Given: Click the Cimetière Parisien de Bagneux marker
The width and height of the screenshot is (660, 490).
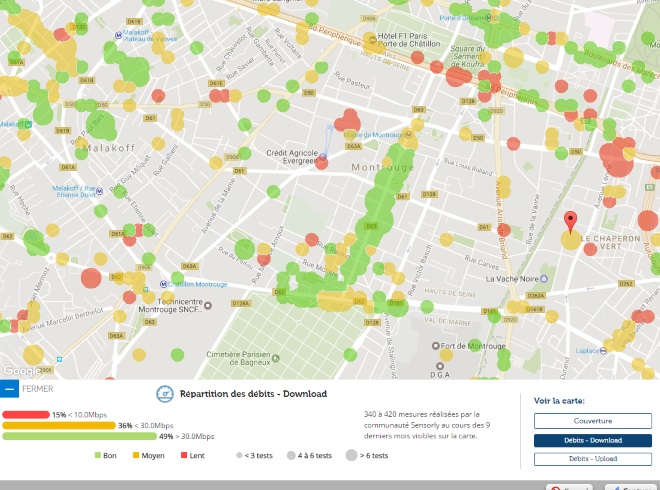Looking at the screenshot, I should 276,358.
